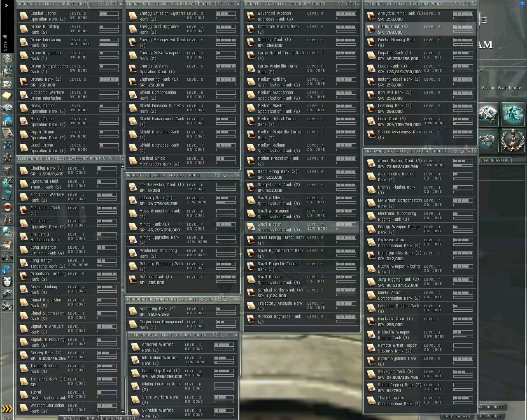Pin the Electronics skills window
The height and width of the screenshot is (420, 527).
[104, 159]
